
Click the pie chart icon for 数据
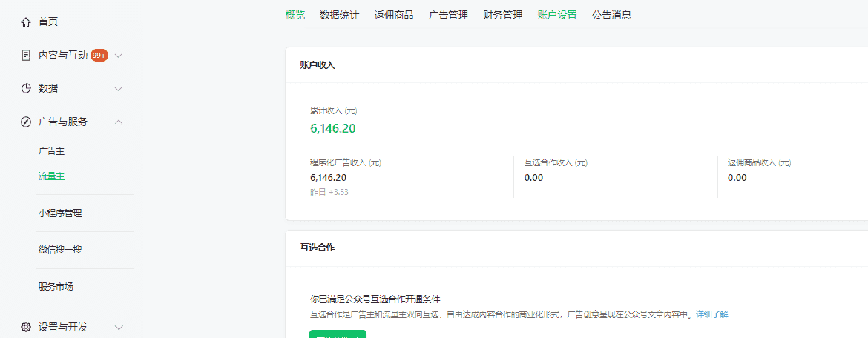click(x=26, y=88)
